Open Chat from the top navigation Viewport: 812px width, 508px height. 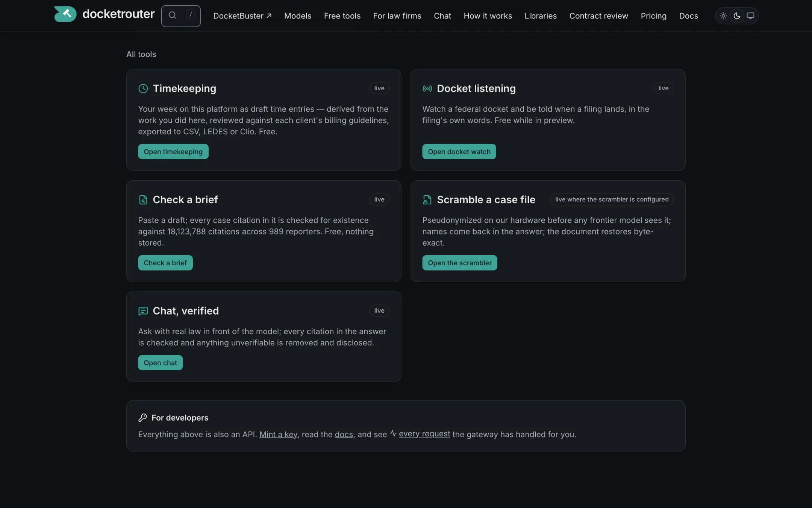(442, 16)
